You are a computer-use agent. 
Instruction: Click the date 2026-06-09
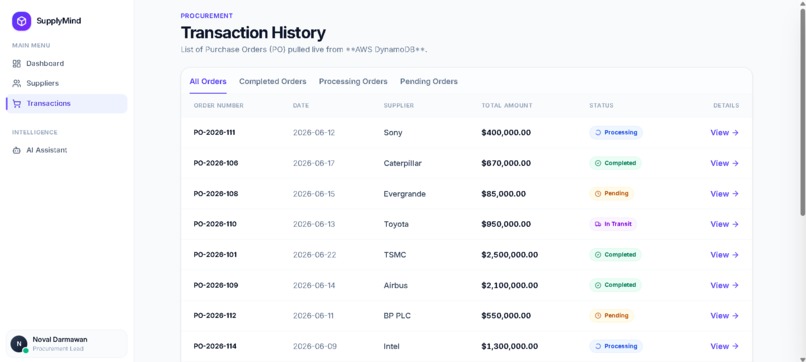coord(315,346)
